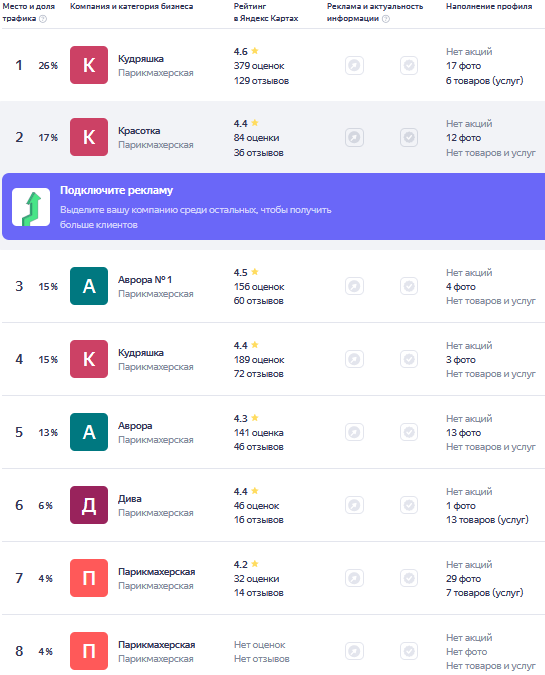Viewport: 545px width, 675px height.
Task: Click the advertising status icon in Красотка row
Action: click(x=354, y=137)
